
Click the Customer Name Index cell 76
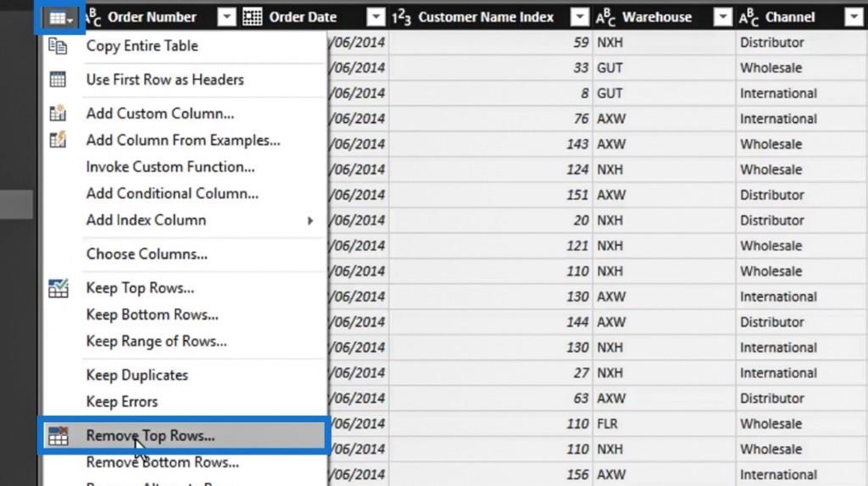[491, 119]
